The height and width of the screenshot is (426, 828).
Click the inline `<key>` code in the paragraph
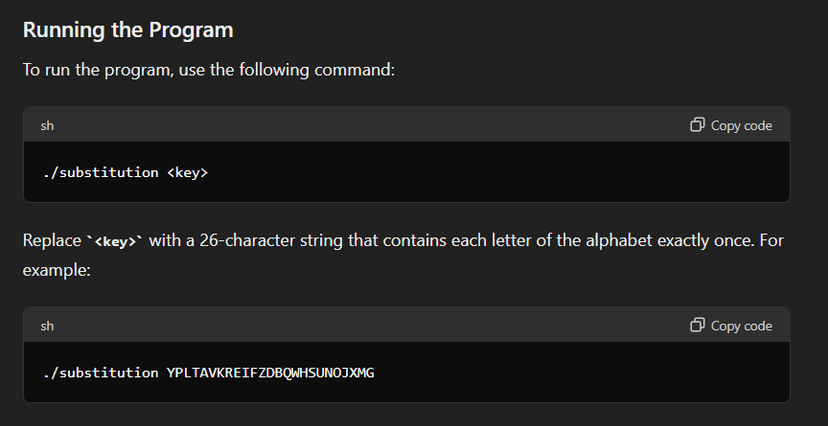115,241
